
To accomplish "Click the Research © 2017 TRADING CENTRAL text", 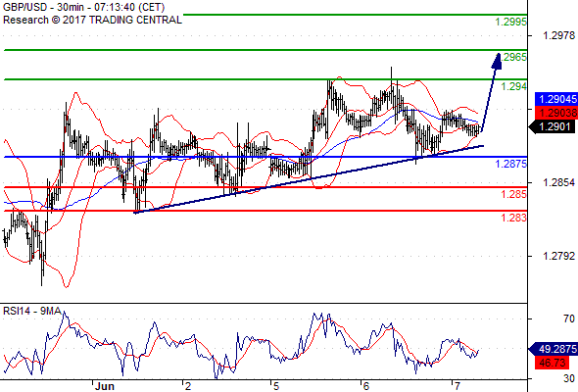I will click(x=92, y=20).
